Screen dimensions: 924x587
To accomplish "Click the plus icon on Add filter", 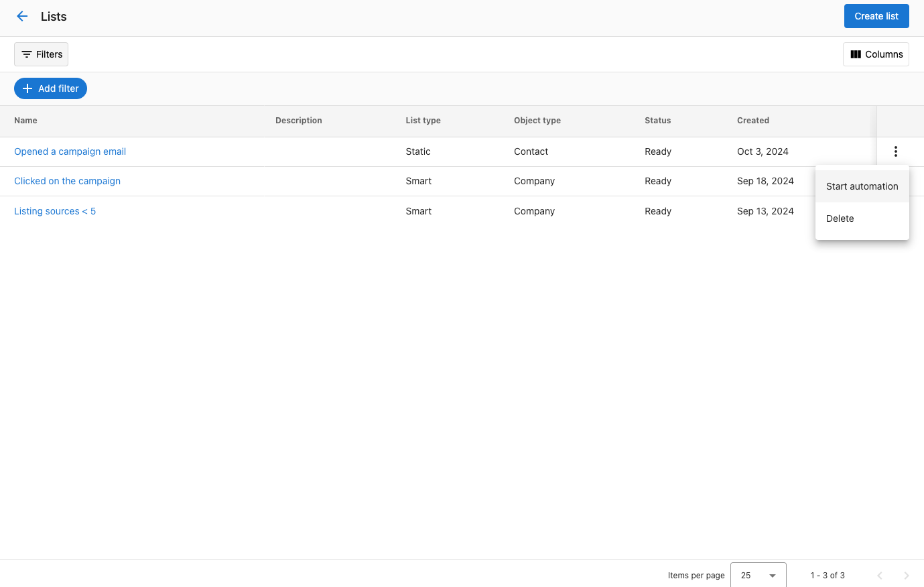I will (27, 88).
